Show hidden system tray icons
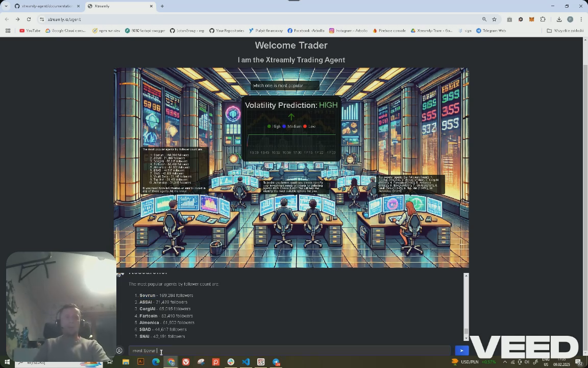 point(505,362)
